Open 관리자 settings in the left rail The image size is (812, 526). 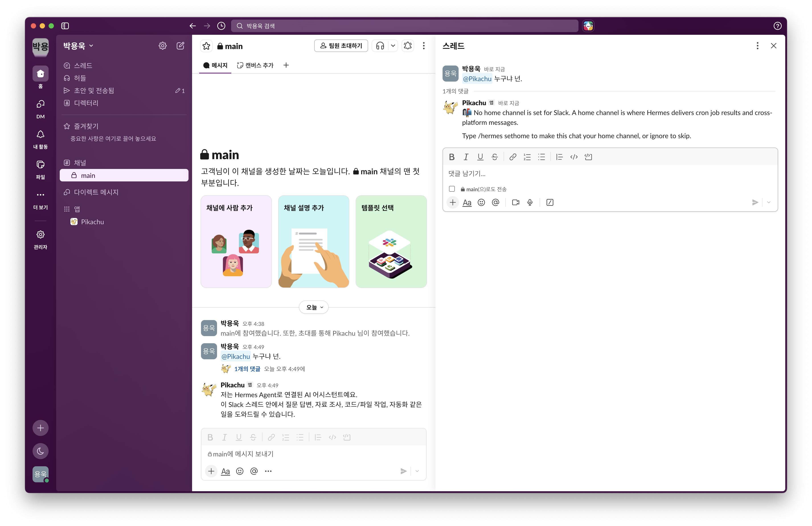coord(41,240)
